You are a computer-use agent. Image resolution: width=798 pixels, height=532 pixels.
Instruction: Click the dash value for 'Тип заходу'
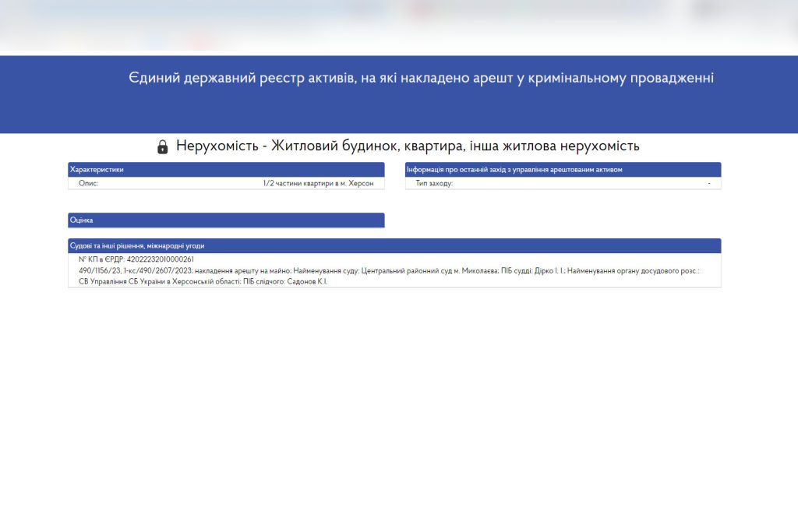709,184
